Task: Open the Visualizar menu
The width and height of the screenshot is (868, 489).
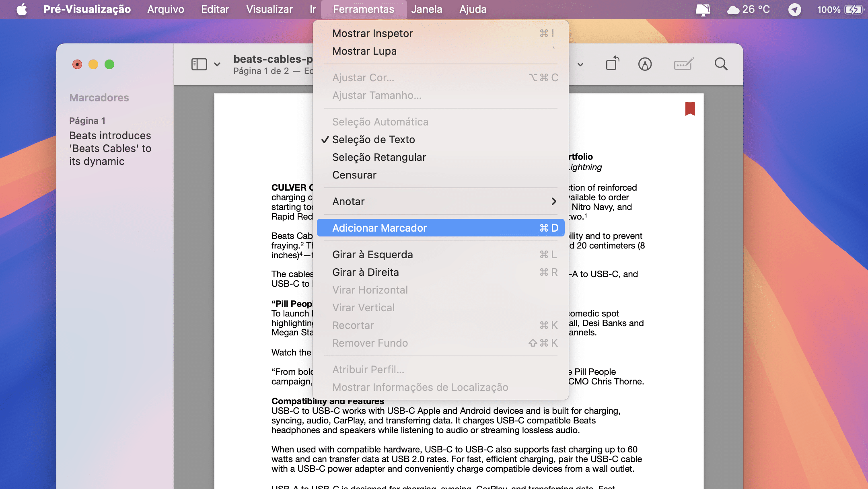Action: pyautogui.click(x=269, y=9)
